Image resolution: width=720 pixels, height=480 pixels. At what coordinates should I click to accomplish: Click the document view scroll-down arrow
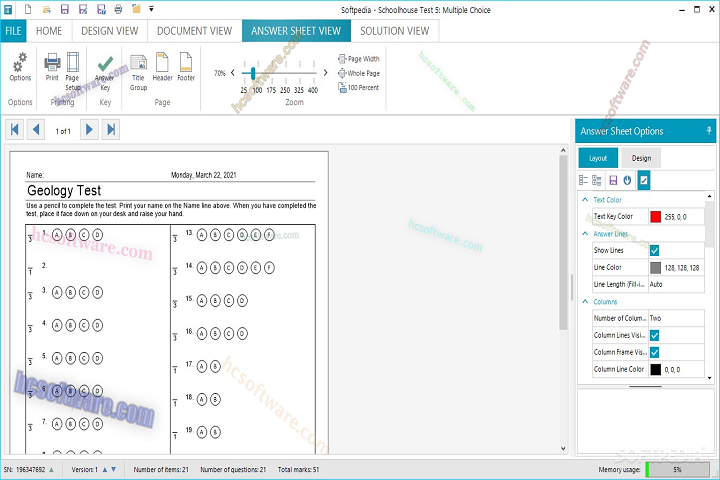(563, 449)
